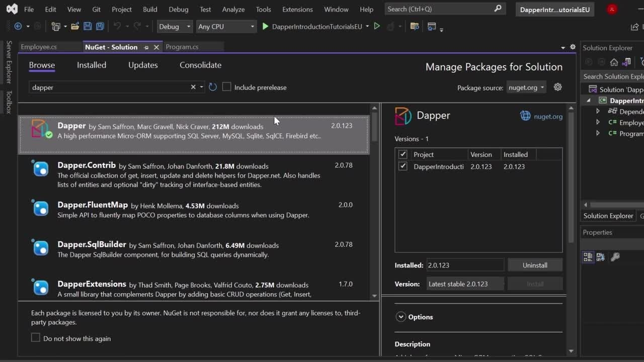Switch to the Installed tab
Viewport: 644px width, 362px height.
92,65
